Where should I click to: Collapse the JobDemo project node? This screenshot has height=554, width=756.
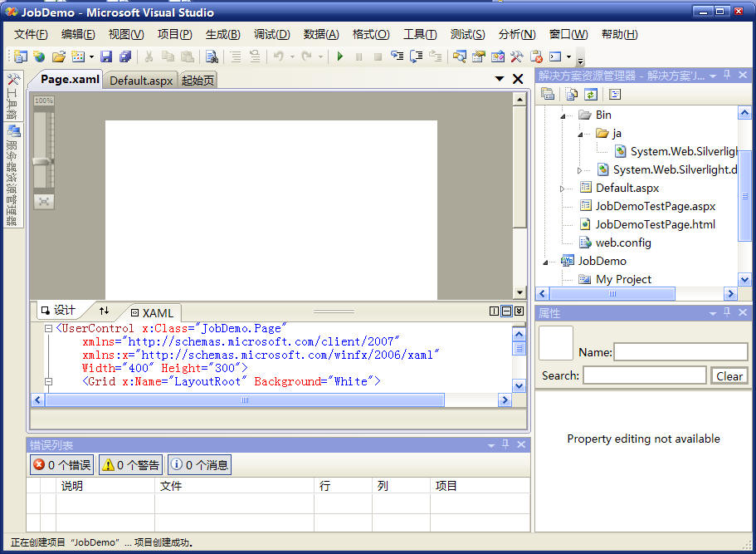pos(545,262)
